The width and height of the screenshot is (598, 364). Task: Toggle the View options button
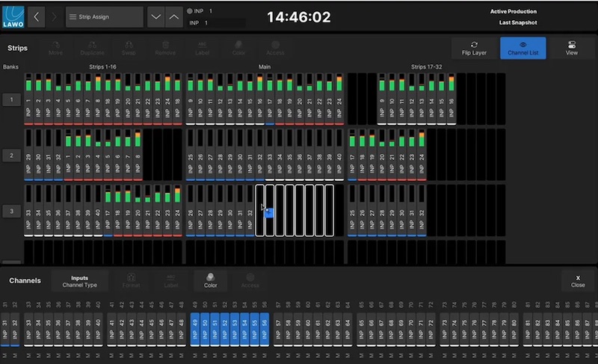pyautogui.click(x=571, y=49)
